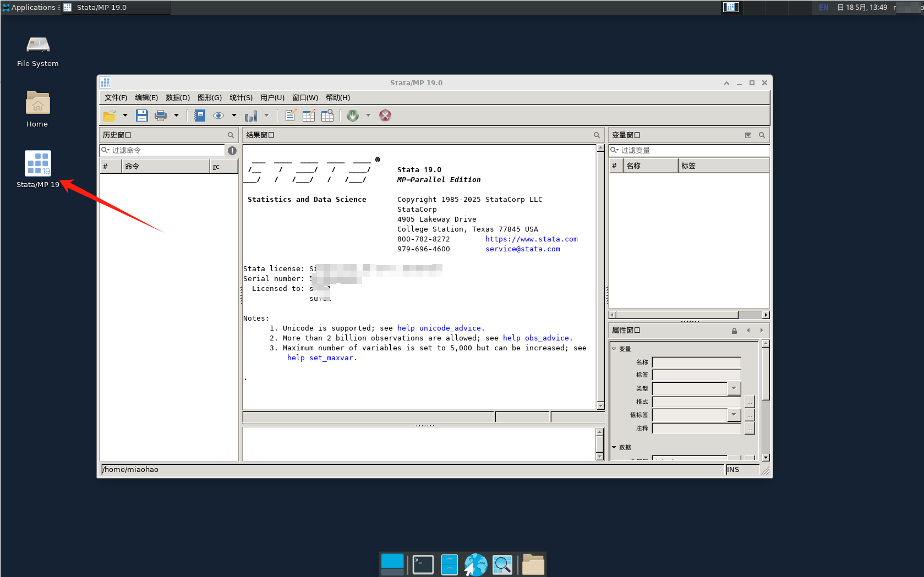
Task: Click the 格式 ellipsis button
Action: (x=750, y=402)
